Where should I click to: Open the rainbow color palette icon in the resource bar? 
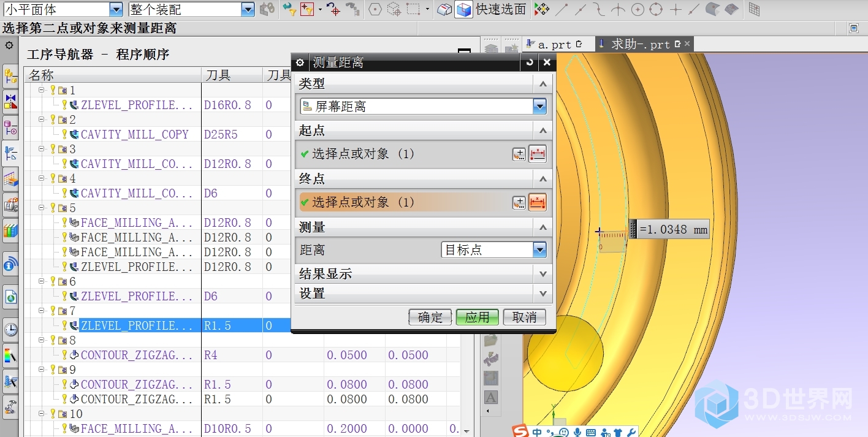(10, 356)
